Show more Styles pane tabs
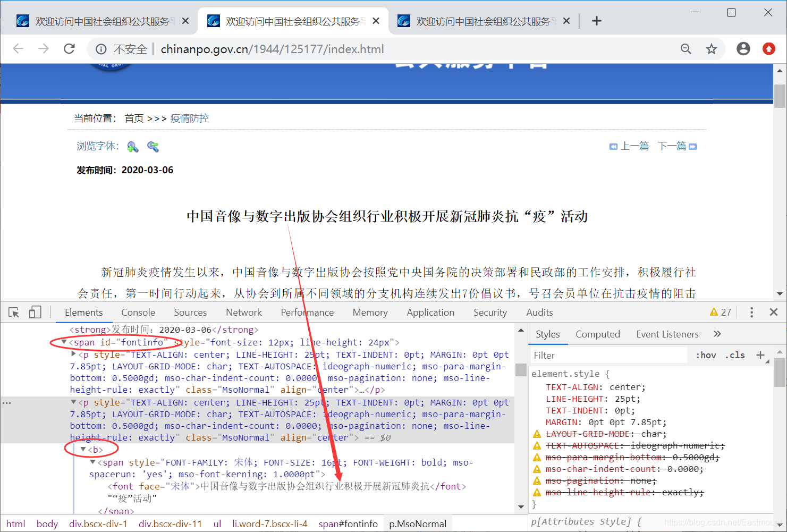This screenshot has height=532, width=787. click(x=717, y=334)
